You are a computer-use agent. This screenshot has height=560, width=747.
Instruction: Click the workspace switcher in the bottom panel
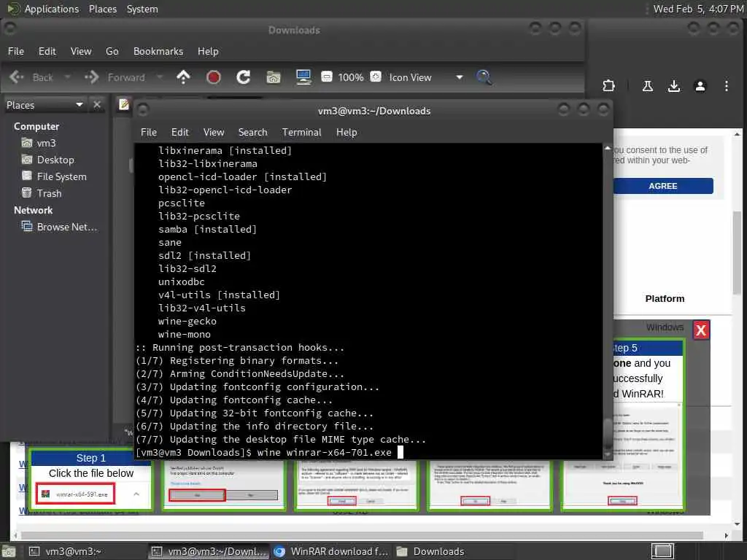(662, 551)
